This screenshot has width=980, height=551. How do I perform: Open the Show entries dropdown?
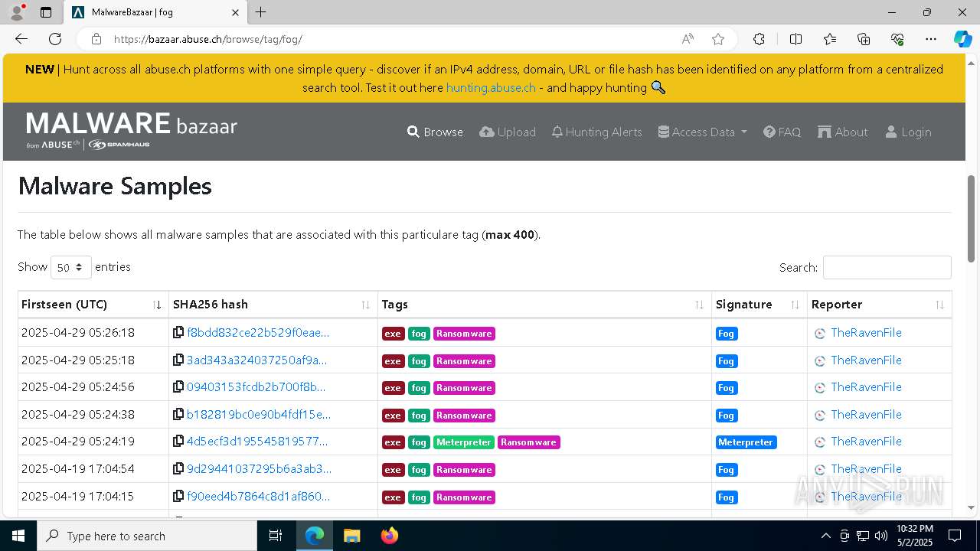click(71, 267)
